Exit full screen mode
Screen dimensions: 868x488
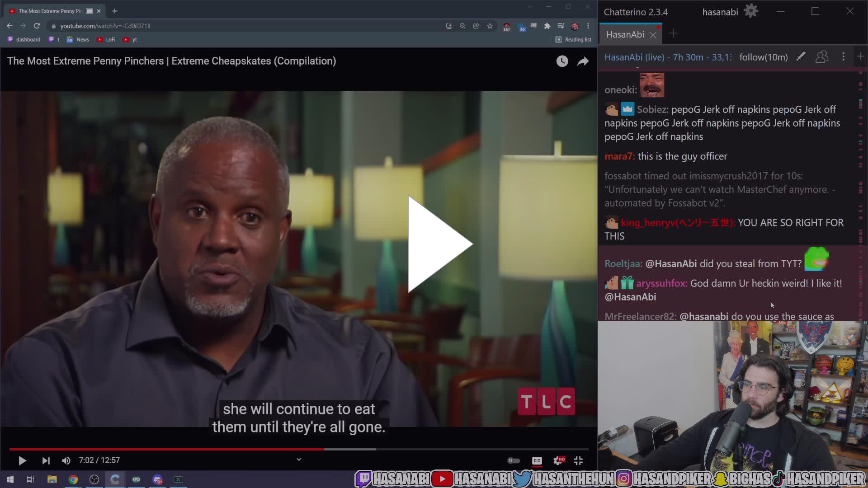click(578, 460)
